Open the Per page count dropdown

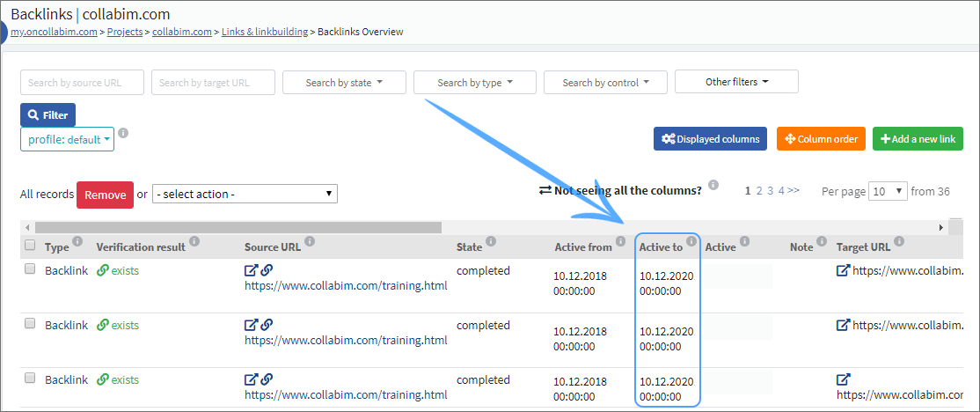point(889,191)
